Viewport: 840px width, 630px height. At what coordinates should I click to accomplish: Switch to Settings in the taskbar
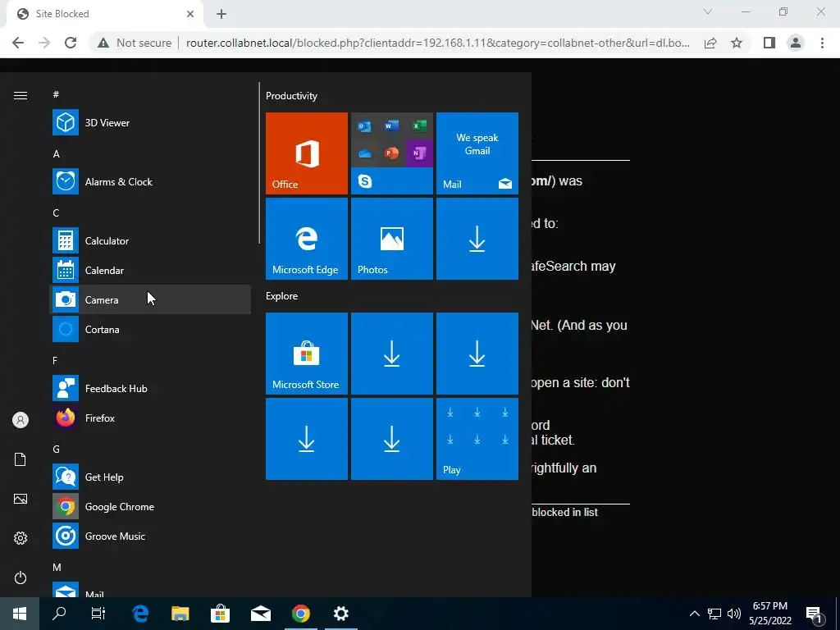tap(340, 614)
